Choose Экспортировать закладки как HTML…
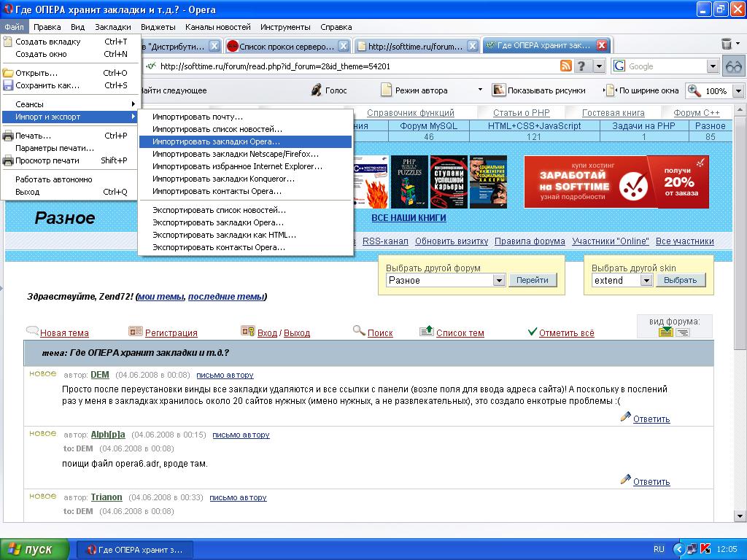 [245, 235]
